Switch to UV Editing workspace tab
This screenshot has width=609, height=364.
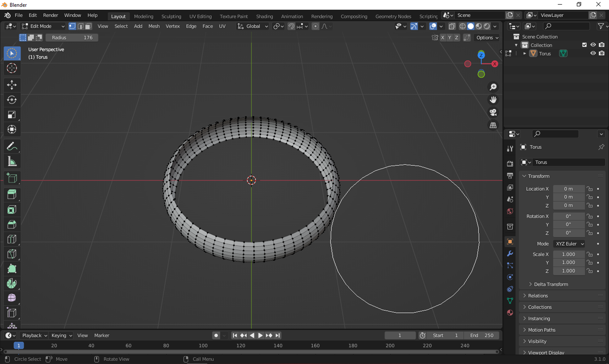pos(200,16)
